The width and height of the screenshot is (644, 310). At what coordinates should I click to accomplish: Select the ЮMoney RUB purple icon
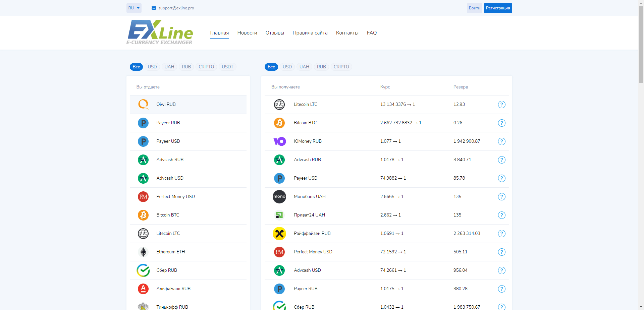click(279, 141)
